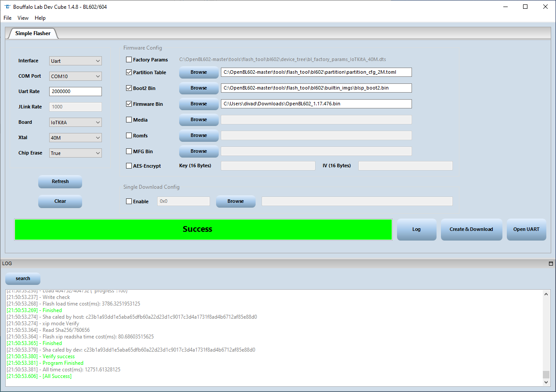Click the '[All Success]' log line

point(39,376)
